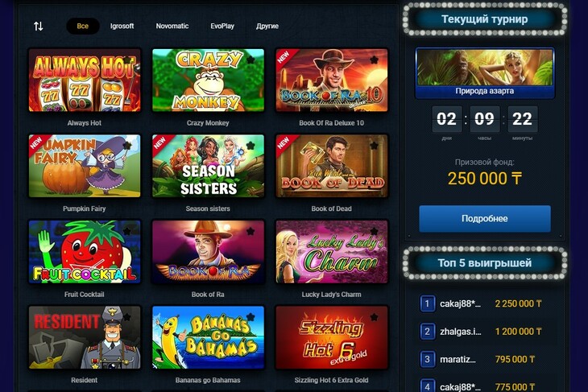Click the sort arrows icon
588x392 pixels.
point(38,27)
